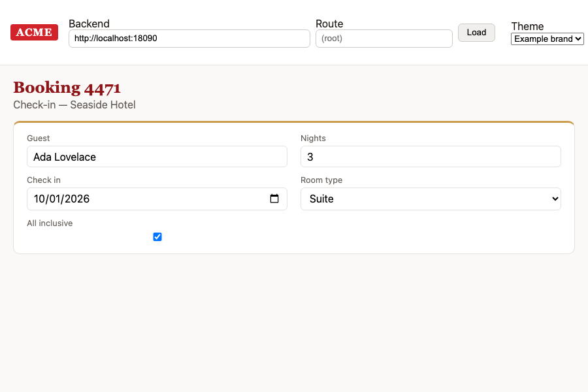Click the Nights field label
The height and width of the screenshot is (392, 588).
click(313, 138)
